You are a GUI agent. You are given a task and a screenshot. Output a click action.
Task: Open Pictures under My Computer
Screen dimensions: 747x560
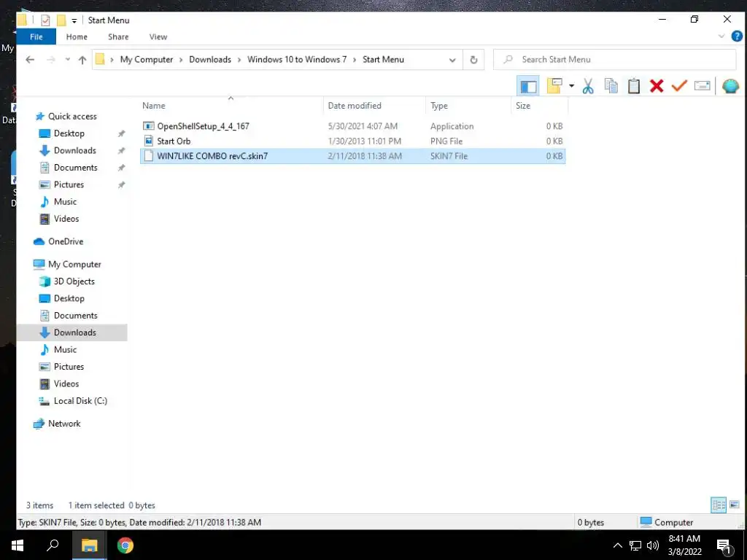point(69,367)
